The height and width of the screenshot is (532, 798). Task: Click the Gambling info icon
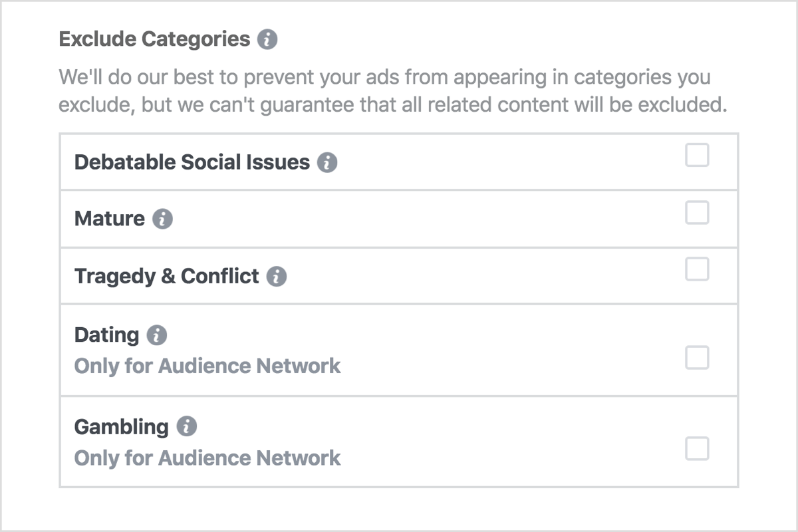pos(187,427)
